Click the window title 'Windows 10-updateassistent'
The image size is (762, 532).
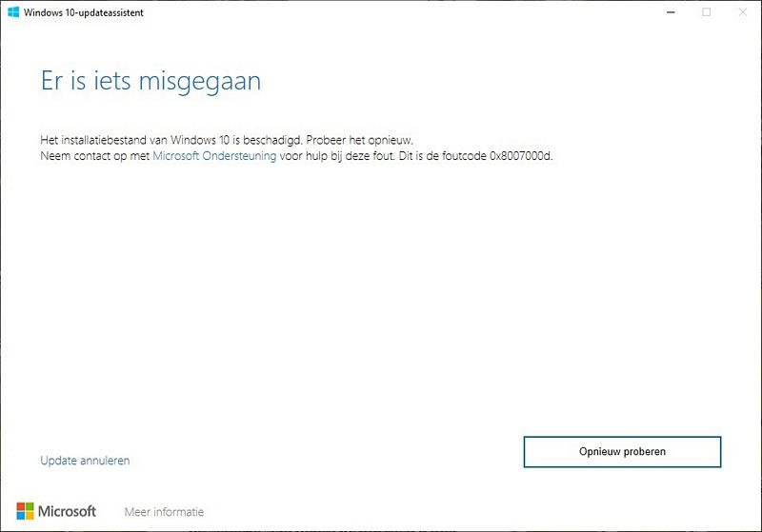coord(84,12)
